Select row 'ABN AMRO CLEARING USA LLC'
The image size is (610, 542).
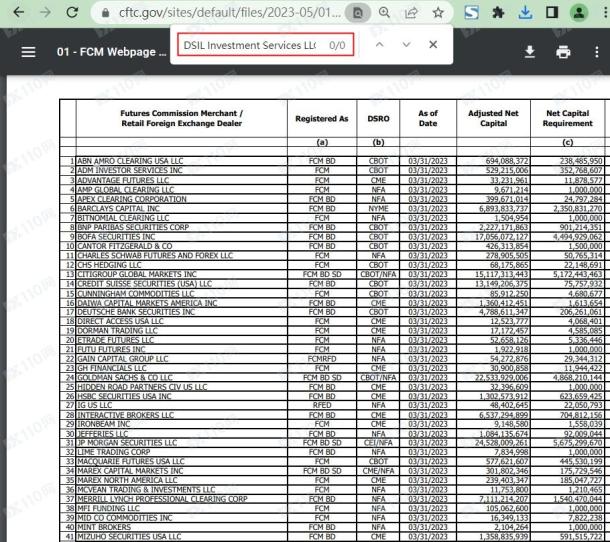pyautogui.click(x=332, y=161)
